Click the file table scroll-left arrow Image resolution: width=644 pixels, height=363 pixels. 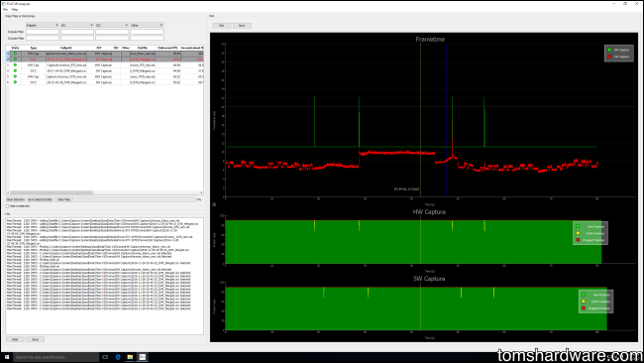tap(8, 192)
